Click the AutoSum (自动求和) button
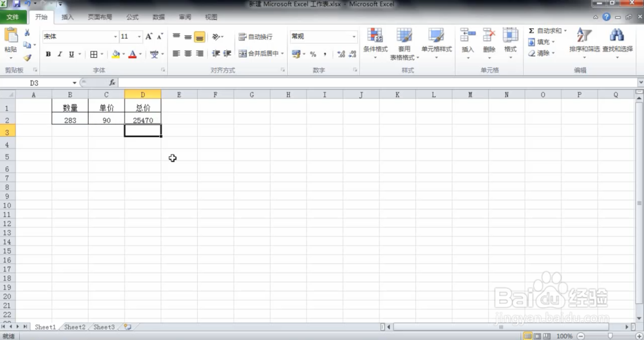The image size is (644, 340). tap(545, 31)
